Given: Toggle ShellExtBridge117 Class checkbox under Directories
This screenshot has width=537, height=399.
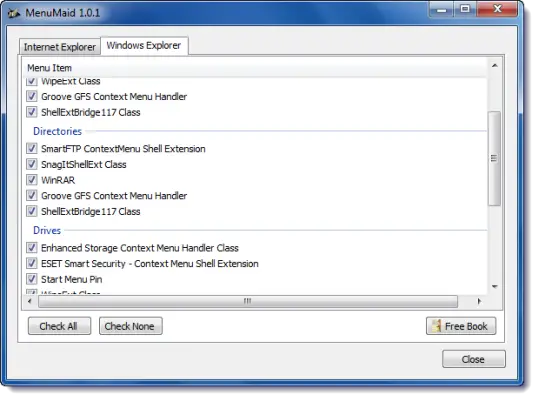Looking at the screenshot, I should coord(32,211).
